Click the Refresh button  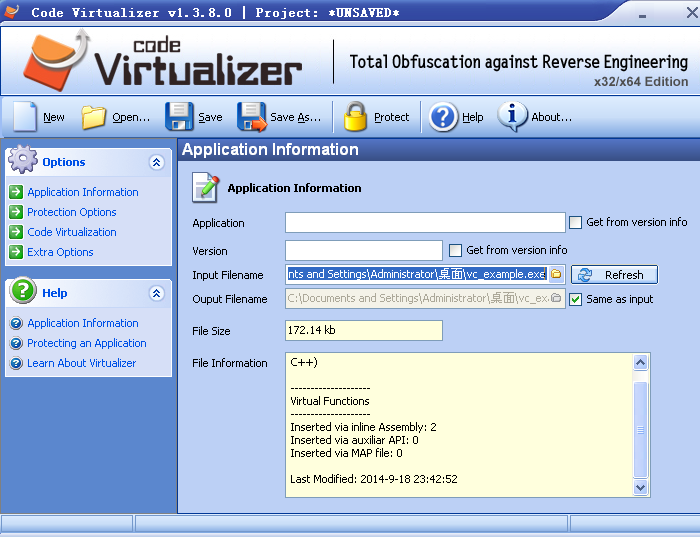point(614,275)
